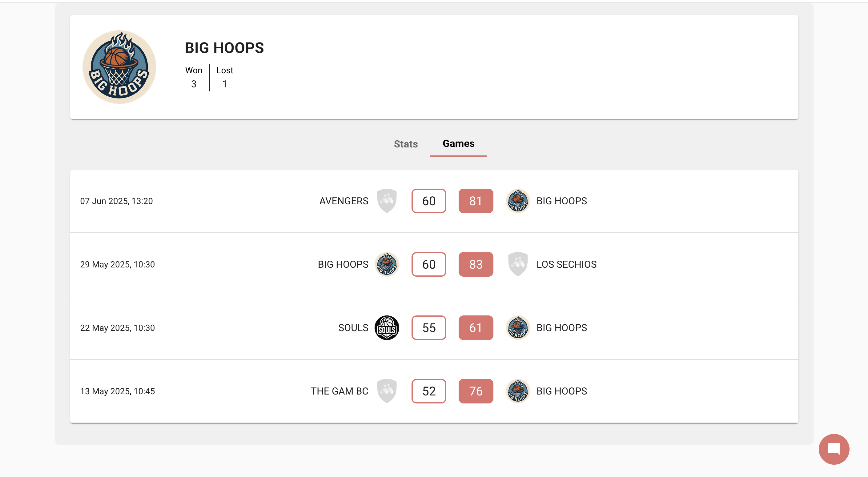This screenshot has height=477, width=868.
Task: Click Big Hoops logo in 13 May game
Action: click(x=518, y=391)
